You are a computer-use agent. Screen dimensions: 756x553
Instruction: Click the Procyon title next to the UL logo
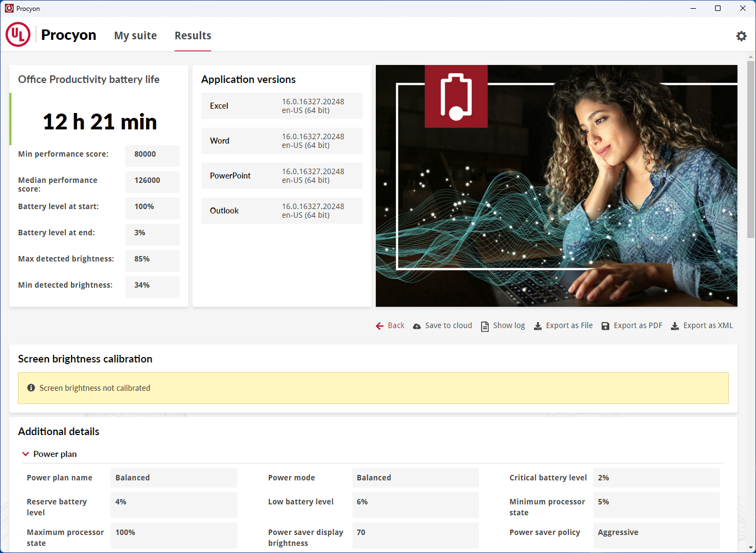[x=69, y=35]
